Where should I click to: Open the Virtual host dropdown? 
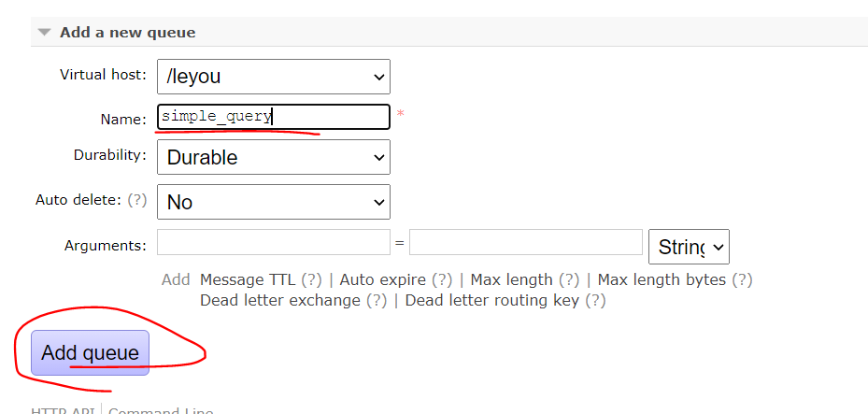pyautogui.click(x=273, y=77)
